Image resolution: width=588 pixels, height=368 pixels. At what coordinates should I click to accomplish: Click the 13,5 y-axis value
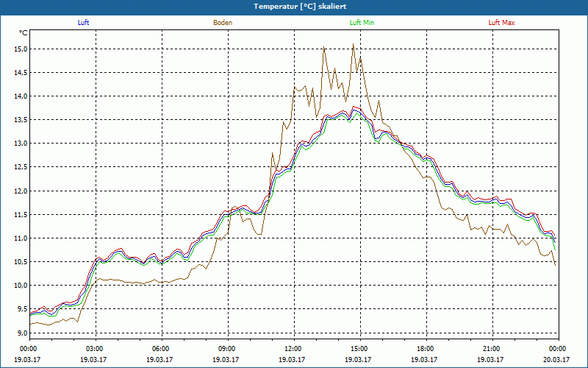point(21,120)
